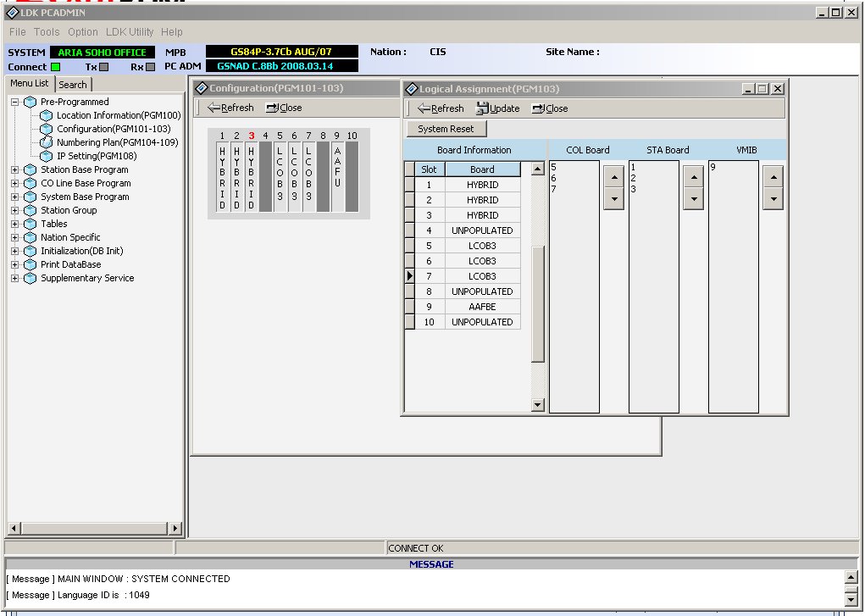The width and height of the screenshot is (865, 616).
Task: Click Refresh in Logical Assignment window
Action: (441, 108)
